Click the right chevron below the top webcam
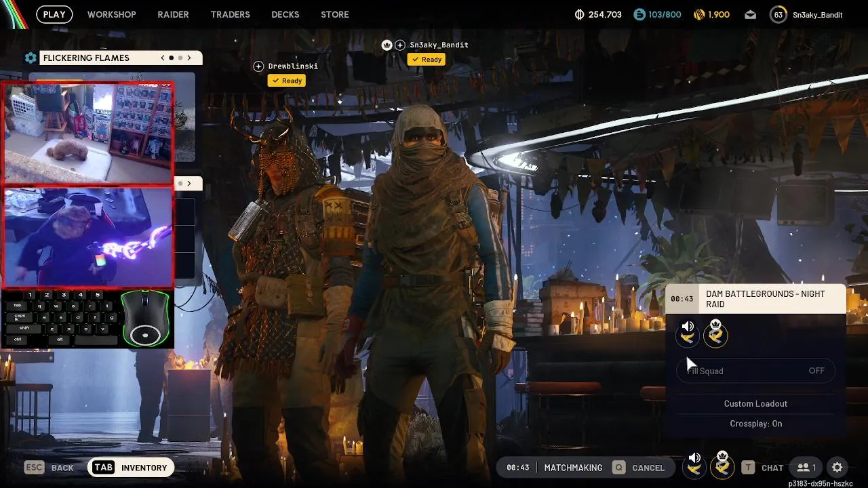The width and height of the screenshot is (868, 488). [x=189, y=183]
